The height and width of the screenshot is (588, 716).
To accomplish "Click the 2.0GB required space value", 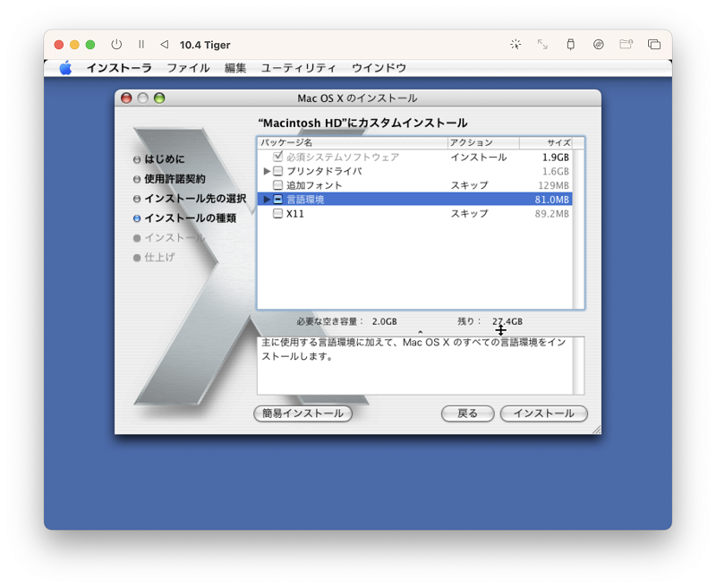I will click(385, 321).
